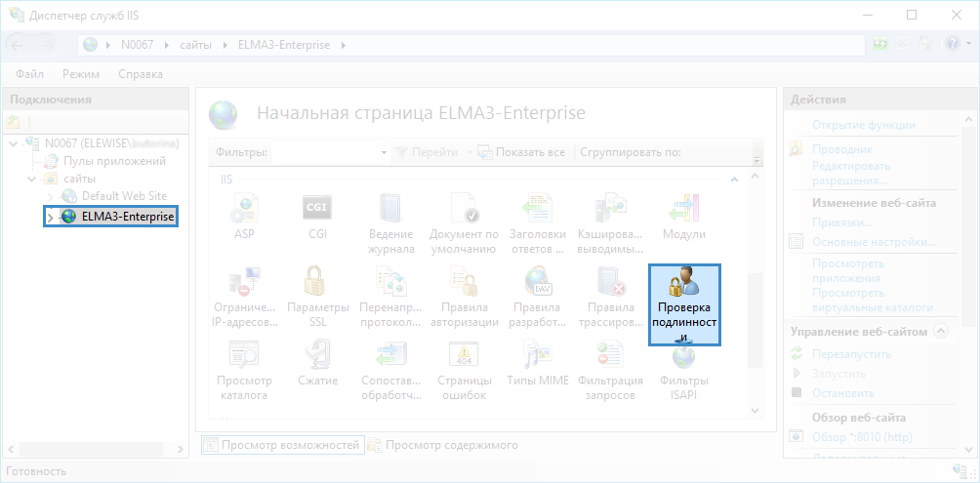The height and width of the screenshot is (483, 980).
Task: Click Перезапустить website action
Action: tap(851, 354)
